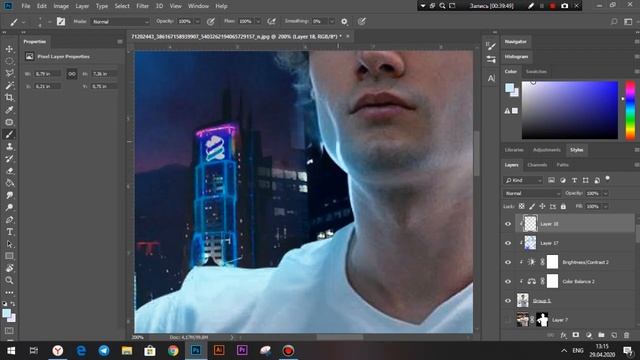640x360 pixels.
Task: Open Smoothing value dropdown
Action: coord(331,22)
